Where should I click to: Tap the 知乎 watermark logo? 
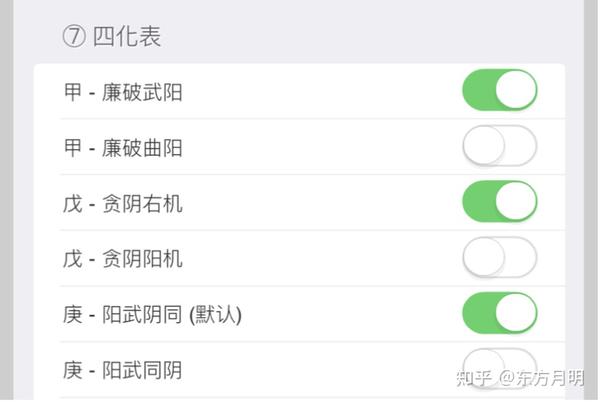(473, 378)
